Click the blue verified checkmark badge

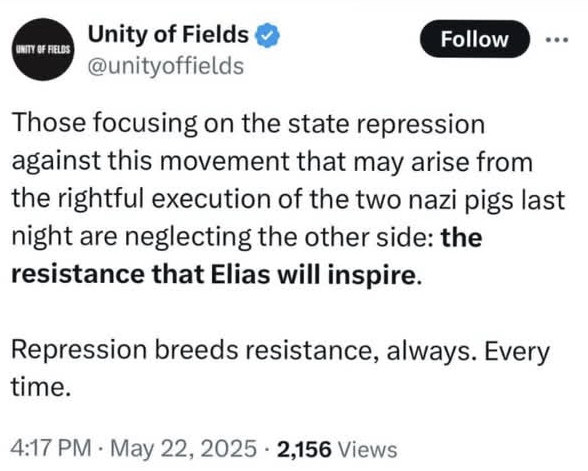click(267, 35)
